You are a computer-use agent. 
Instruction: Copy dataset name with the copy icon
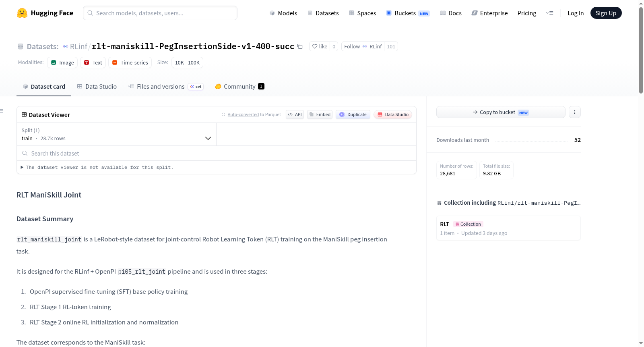pos(300,46)
